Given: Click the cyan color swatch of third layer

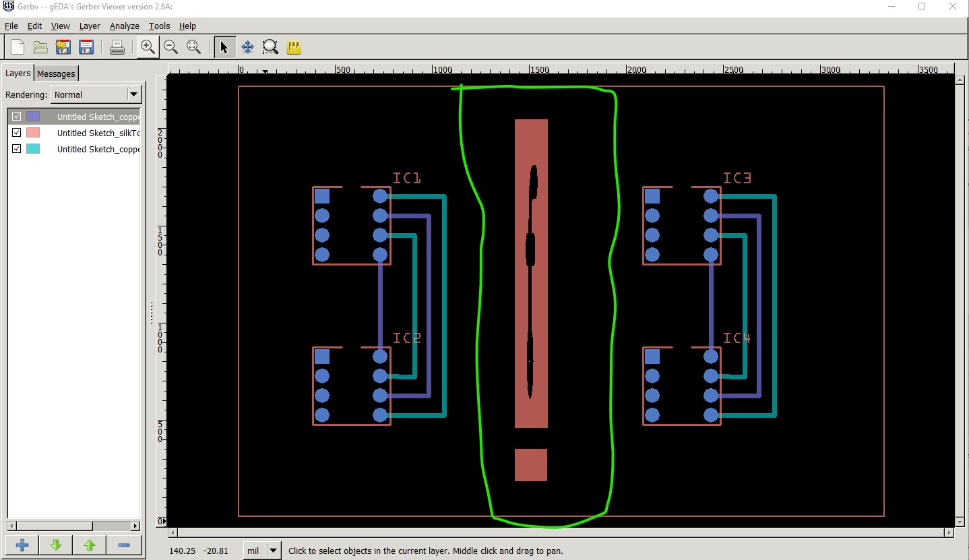Looking at the screenshot, I should pos(33,149).
